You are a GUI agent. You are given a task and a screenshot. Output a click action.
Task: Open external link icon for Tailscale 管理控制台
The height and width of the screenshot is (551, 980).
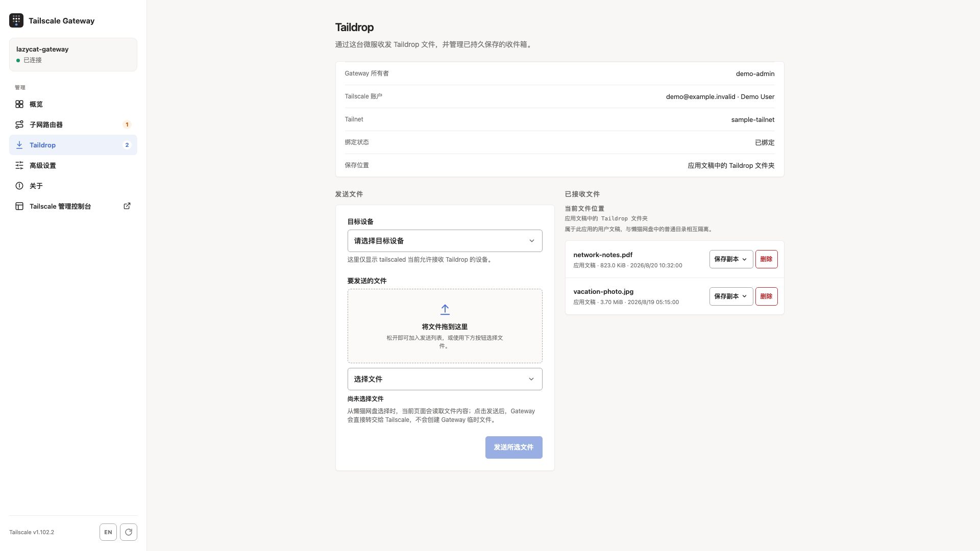point(127,206)
